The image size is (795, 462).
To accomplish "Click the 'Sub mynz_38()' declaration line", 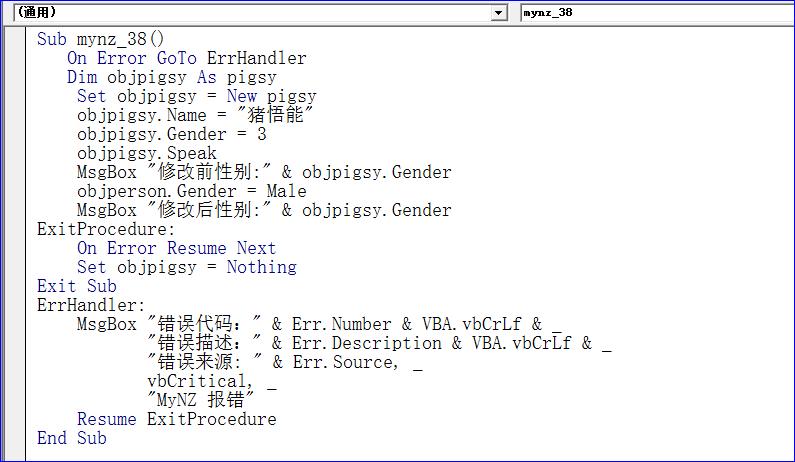I will [100, 39].
